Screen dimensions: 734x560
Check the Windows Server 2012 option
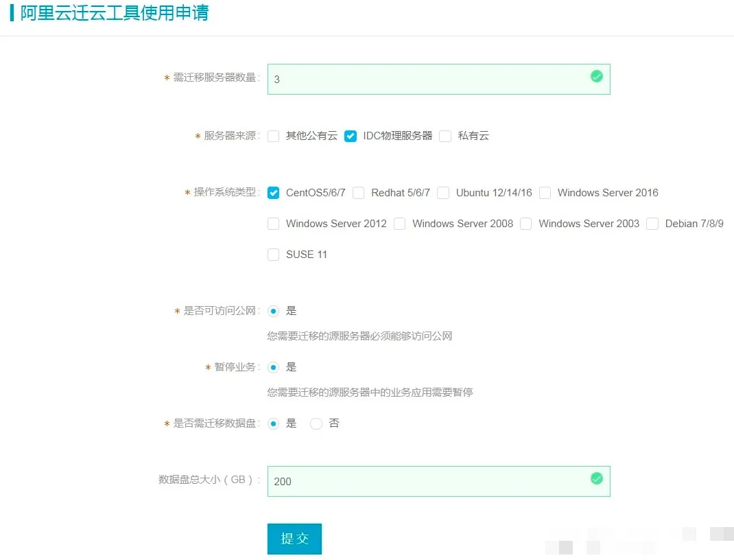coord(274,224)
